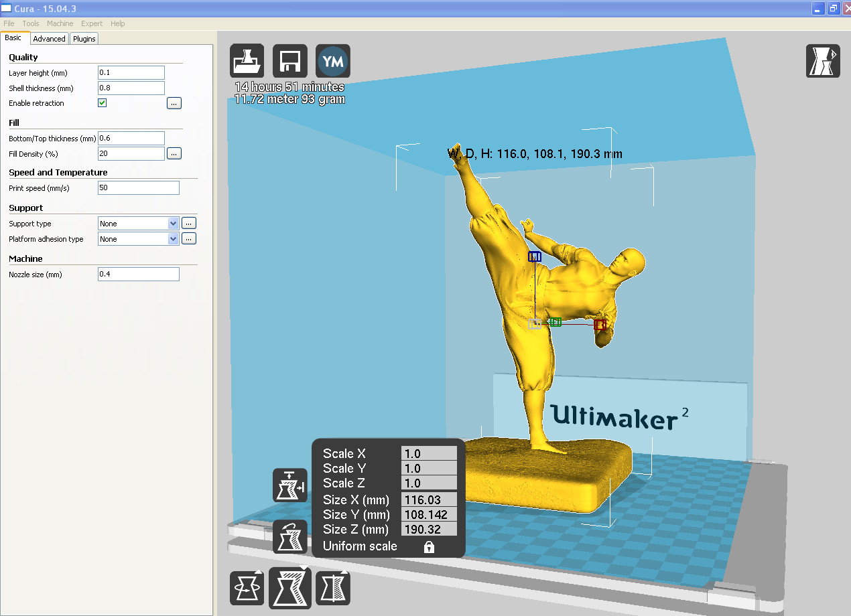Switch to the Basic tab
The width and height of the screenshot is (851, 616).
pyautogui.click(x=13, y=38)
